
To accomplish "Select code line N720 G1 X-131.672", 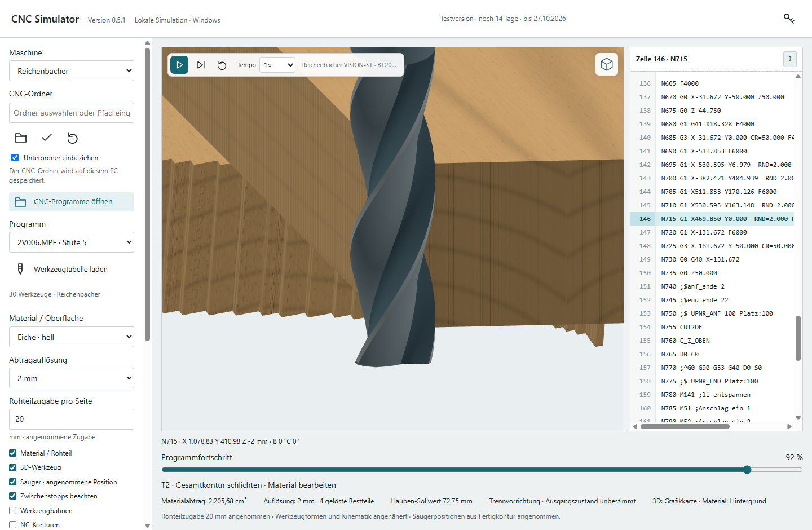I will 712,232.
